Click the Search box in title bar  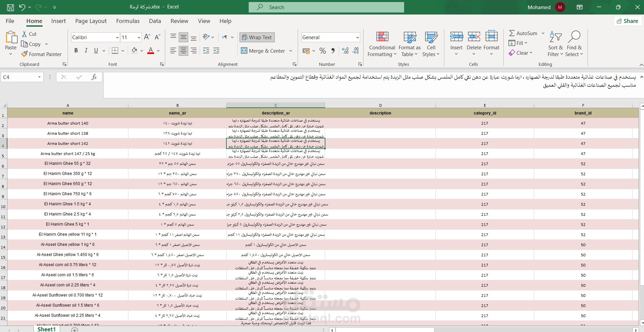(326, 7)
